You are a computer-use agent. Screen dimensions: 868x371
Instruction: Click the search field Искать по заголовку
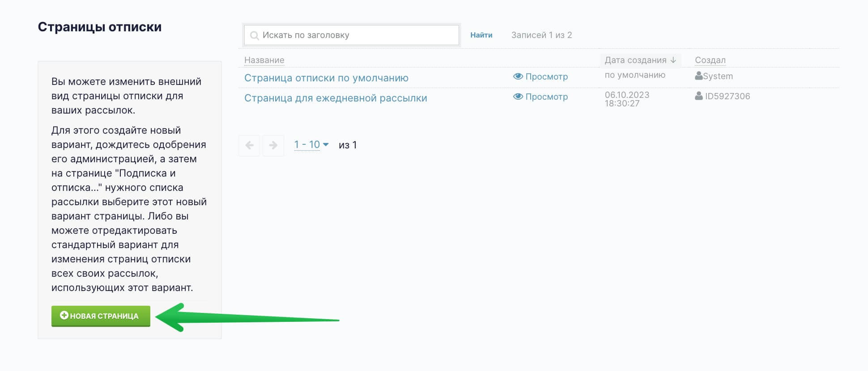pos(352,35)
